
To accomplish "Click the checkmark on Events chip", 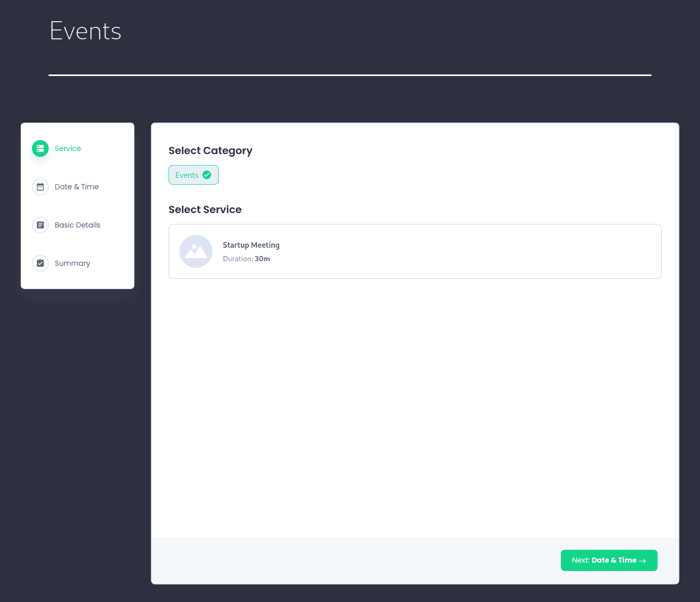I will pyautogui.click(x=207, y=175).
